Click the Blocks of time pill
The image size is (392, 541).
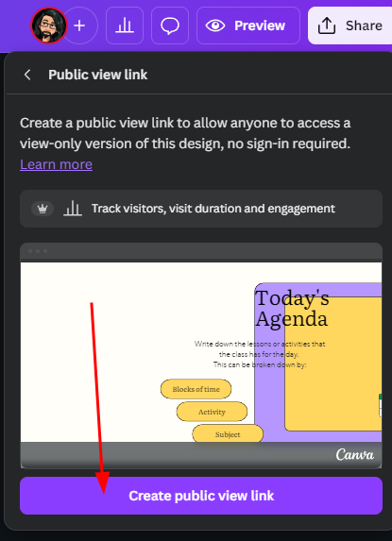coord(196,389)
